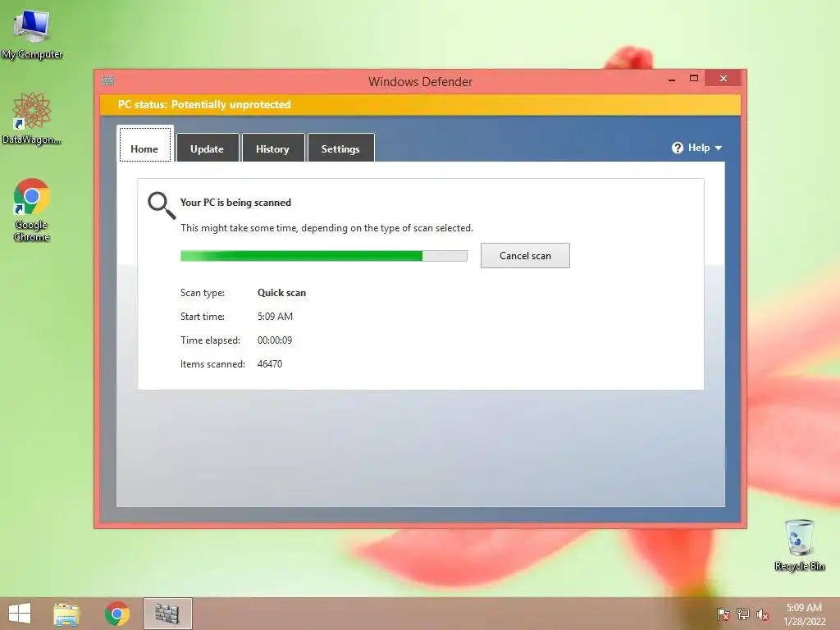Click the Items scanned value '46470'
Viewport: 840px width, 630px height.
[x=269, y=363]
